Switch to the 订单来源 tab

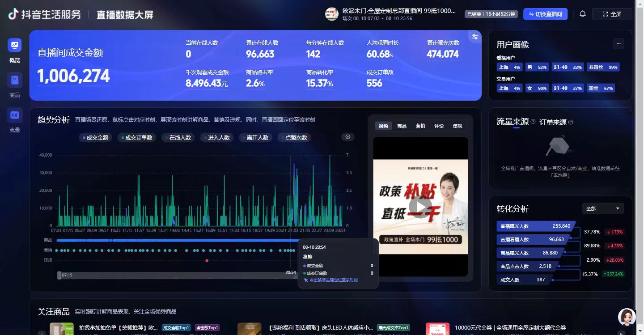553,122
